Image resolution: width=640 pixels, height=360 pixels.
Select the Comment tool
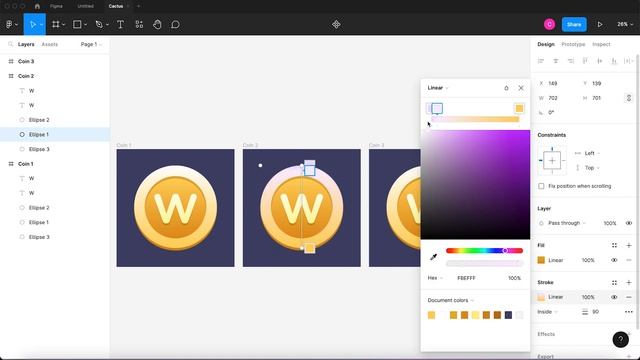point(176,24)
